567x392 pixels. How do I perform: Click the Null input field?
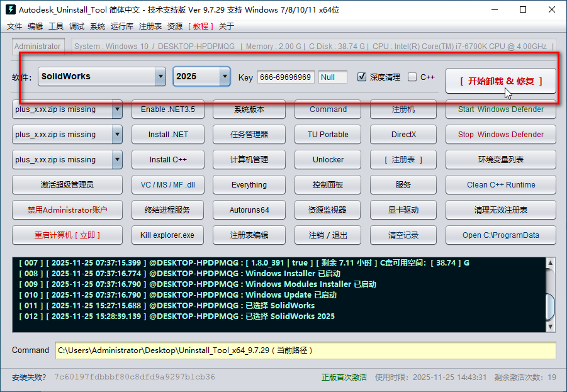(333, 77)
